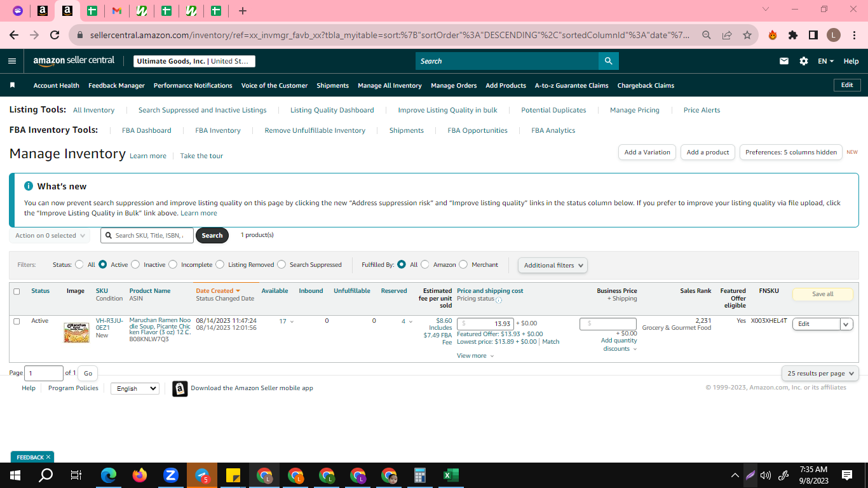Open the Listing Quality Dashboard tool
This screenshot has width=868, height=488.
point(332,110)
